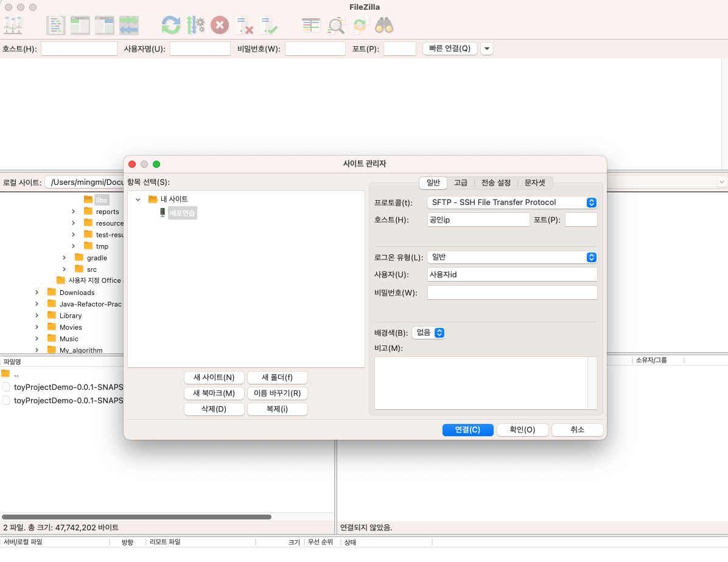This screenshot has width=728, height=562.
Task: Click the 연결(C) button
Action: click(467, 430)
